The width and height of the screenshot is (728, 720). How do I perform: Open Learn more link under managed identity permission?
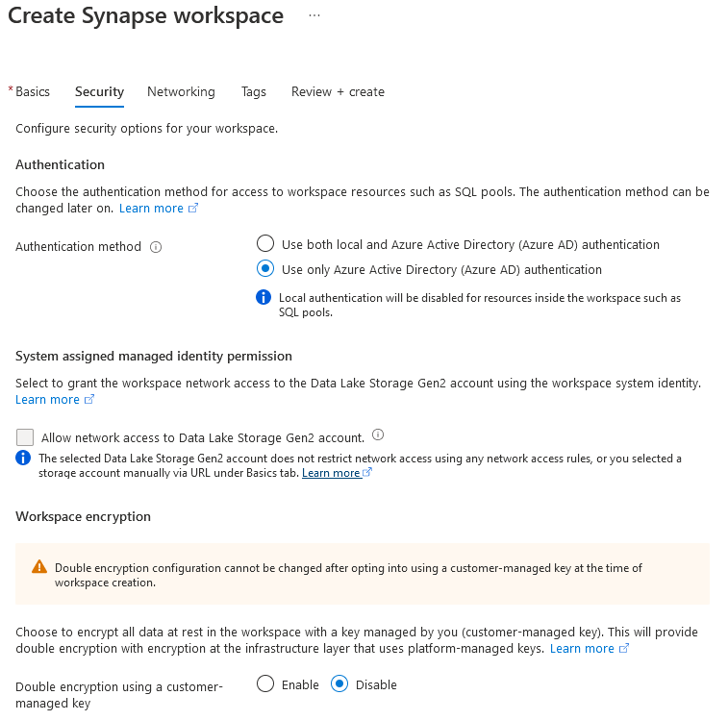click(x=47, y=400)
